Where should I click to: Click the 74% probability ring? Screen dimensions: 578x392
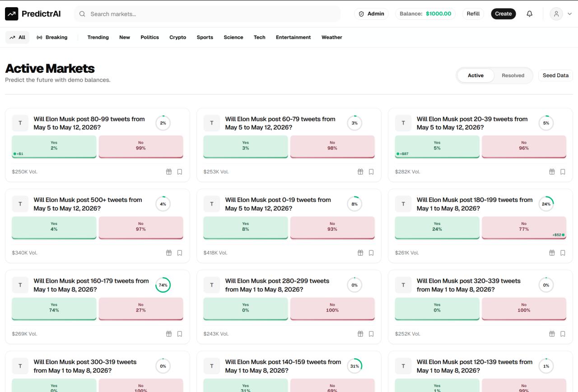[163, 285]
